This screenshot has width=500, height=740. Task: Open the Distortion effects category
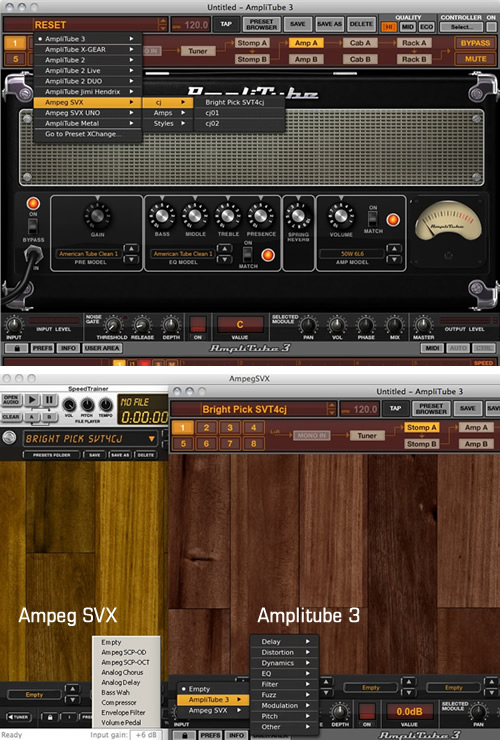tap(285, 652)
